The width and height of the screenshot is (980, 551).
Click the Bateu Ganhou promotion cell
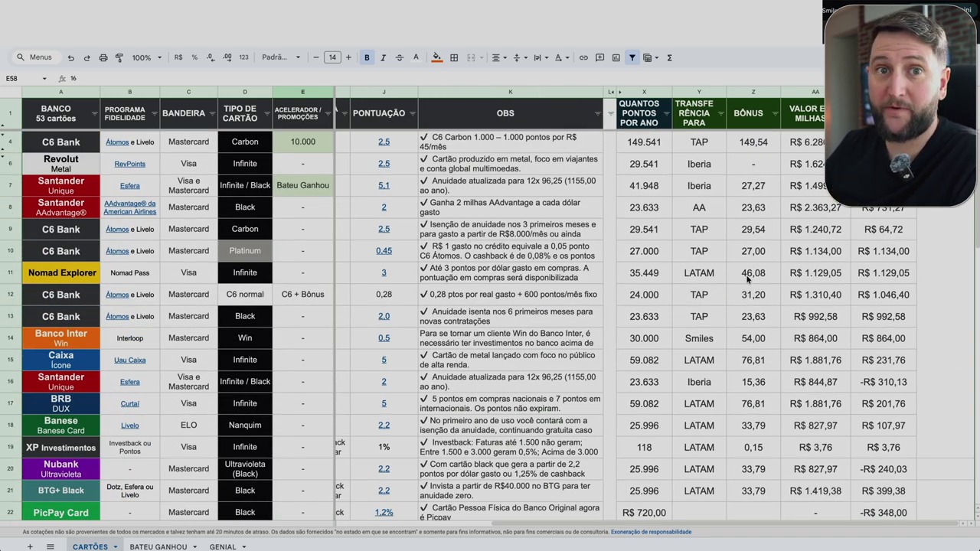point(302,185)
